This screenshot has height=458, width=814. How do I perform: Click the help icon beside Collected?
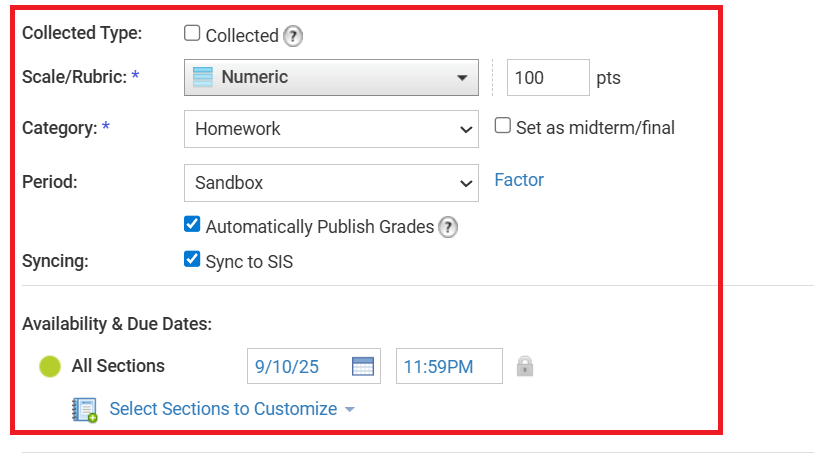point(292,36)
